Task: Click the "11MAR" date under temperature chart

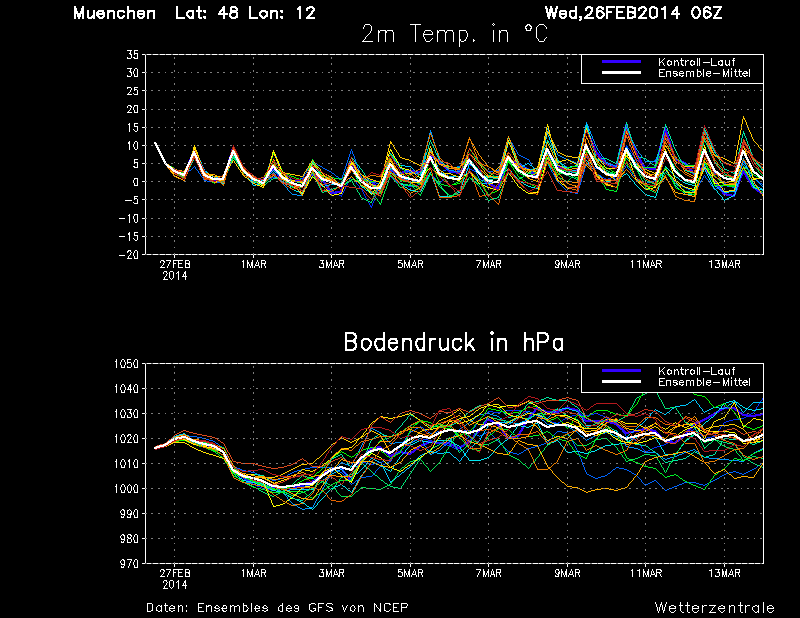Action: click(x=646, y=264)
